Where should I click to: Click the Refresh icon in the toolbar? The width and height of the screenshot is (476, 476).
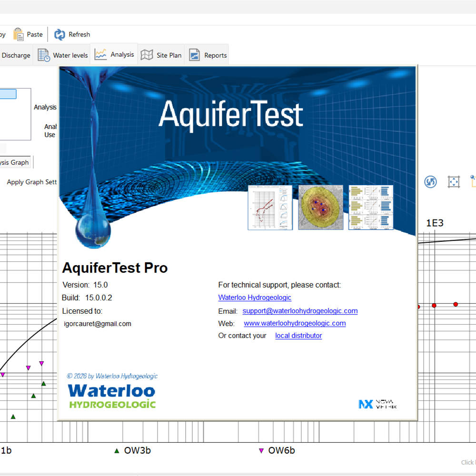[x=59, y=34]
